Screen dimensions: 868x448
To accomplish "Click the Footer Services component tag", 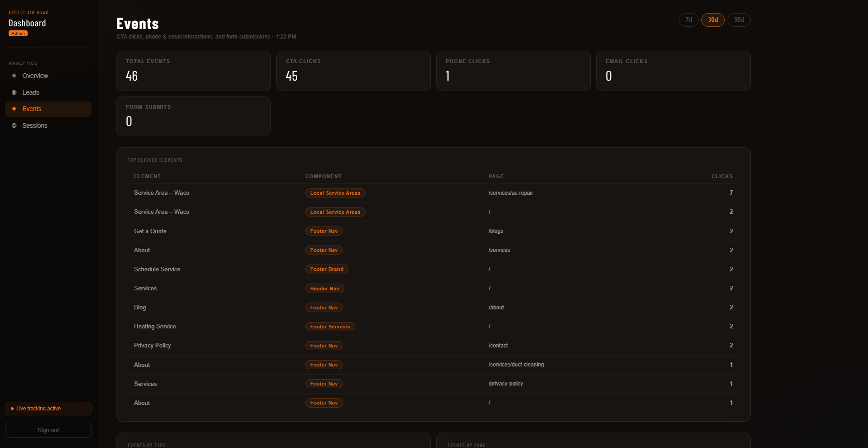I will point(330,327).
